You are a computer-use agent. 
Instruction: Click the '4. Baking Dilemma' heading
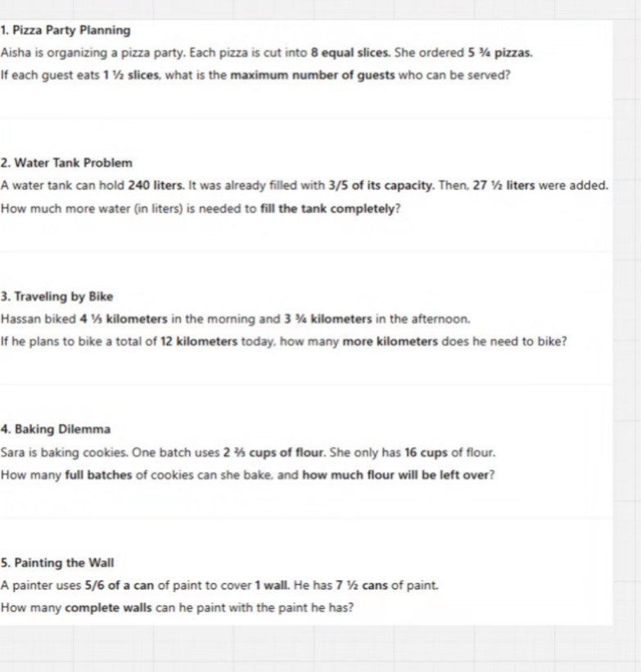56,430
